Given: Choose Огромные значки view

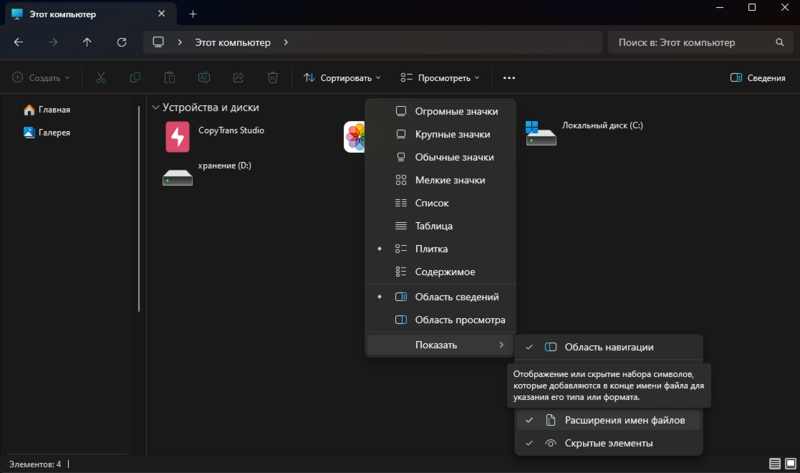Looking at the screenshot, I should click(441, 111).
